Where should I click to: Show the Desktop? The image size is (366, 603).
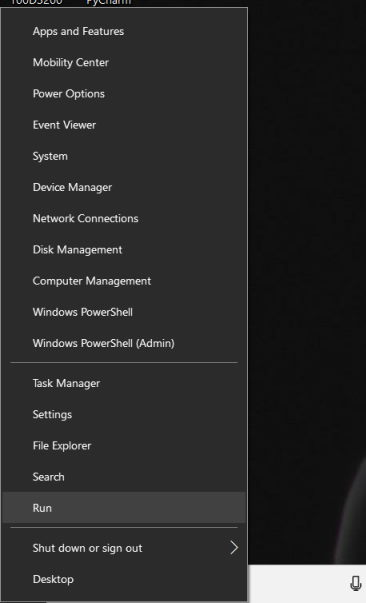(x=124, y=579)
